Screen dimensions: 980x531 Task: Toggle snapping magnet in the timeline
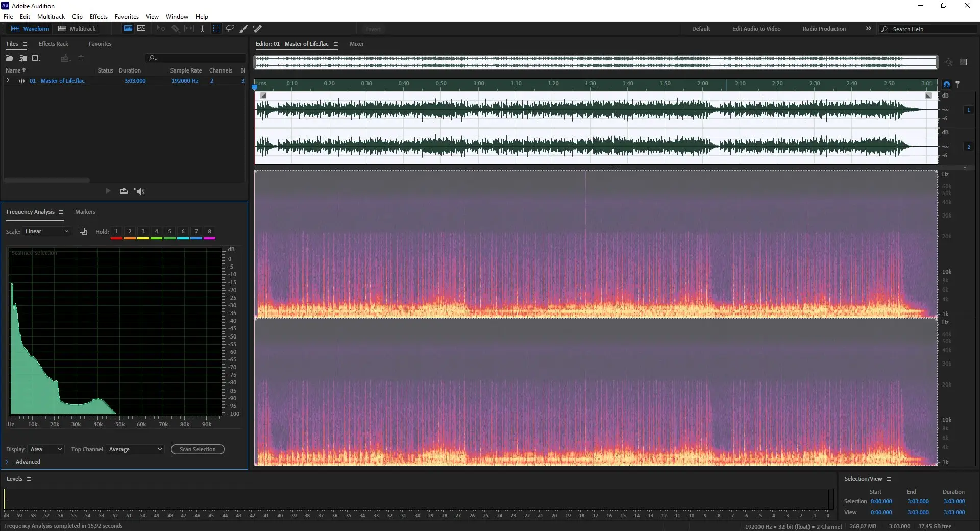pos(947,84)
